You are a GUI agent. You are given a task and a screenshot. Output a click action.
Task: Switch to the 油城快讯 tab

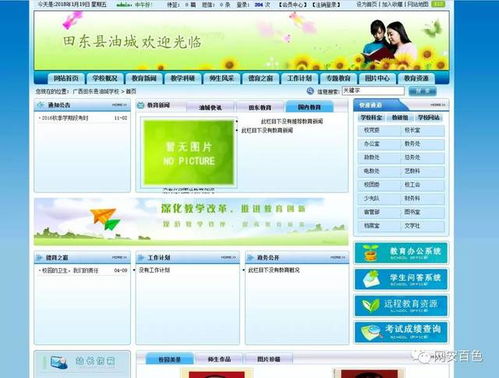click(210, 107)
